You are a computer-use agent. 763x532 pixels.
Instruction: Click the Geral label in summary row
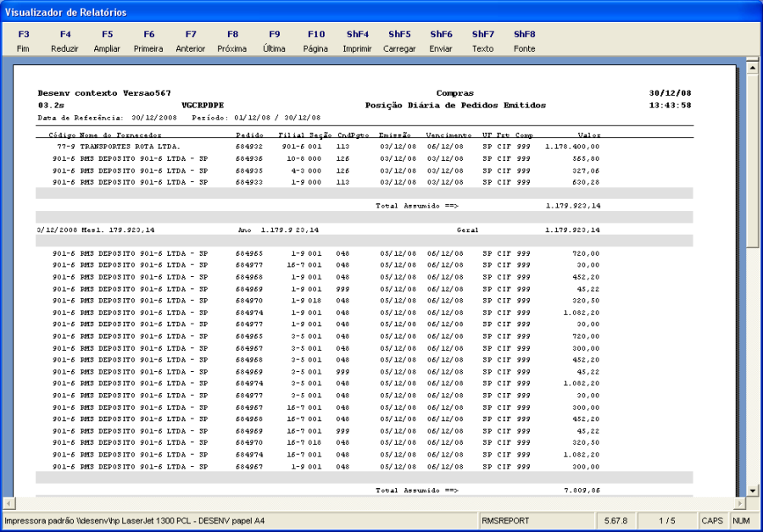468,230
